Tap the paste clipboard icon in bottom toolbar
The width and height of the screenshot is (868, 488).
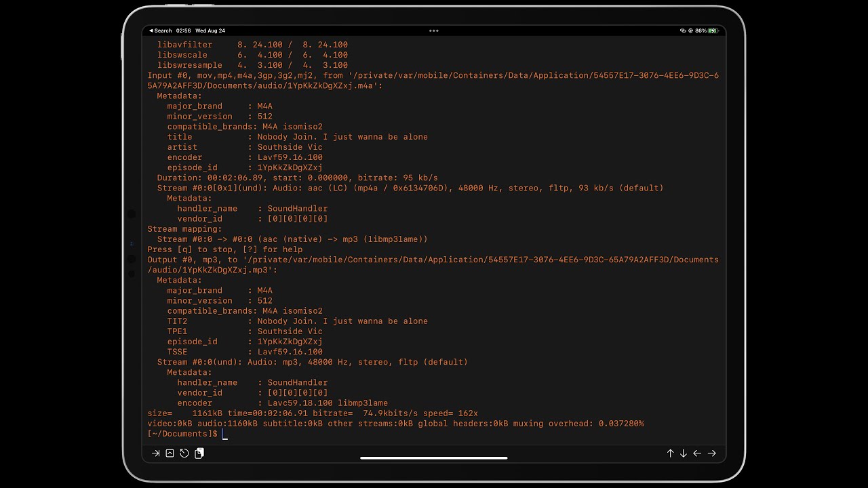[199, 453]
